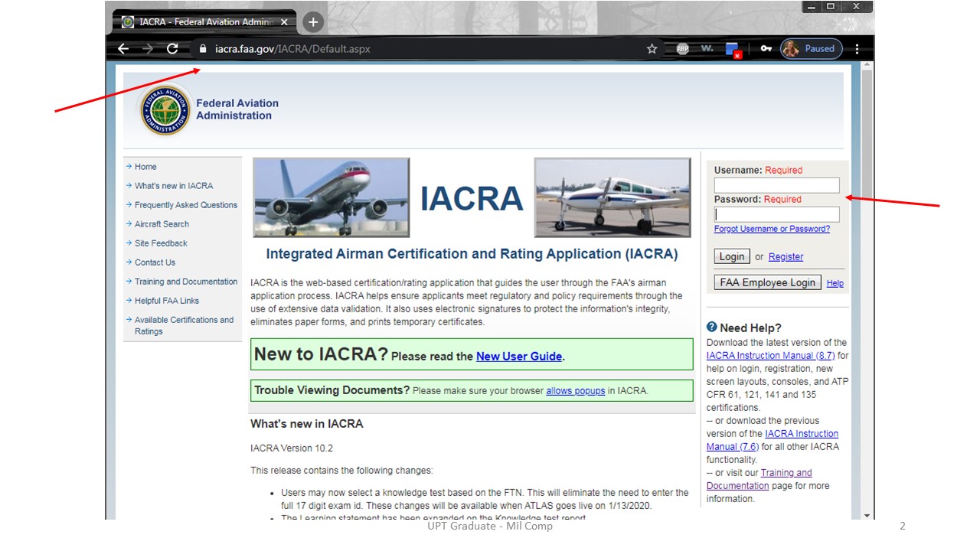Viewport: 980px width, 551px height.
Task: Open IACRA Instruction Manual (7.6) link
Action: (773, 440)
